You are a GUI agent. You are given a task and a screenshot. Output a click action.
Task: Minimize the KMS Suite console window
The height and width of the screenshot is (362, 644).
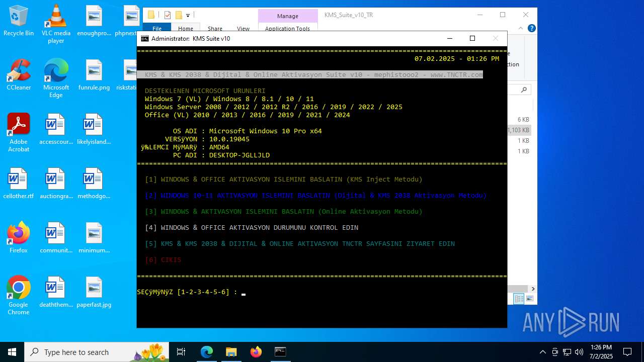click(450, 38)
